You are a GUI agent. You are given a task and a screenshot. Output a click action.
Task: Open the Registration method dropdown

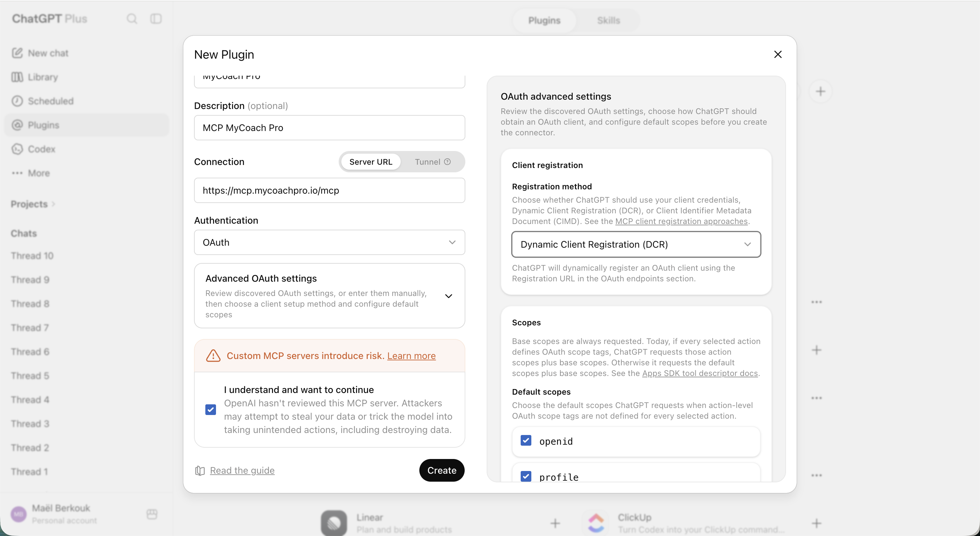point(636,244)
